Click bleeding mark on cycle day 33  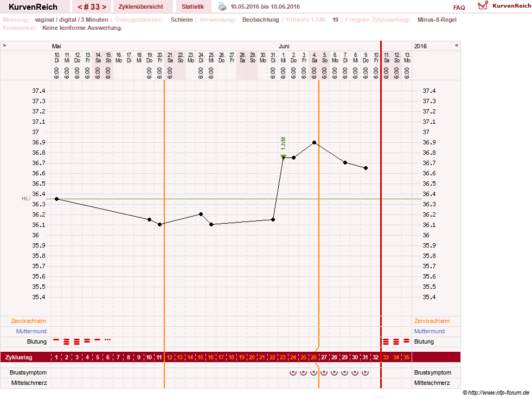(x=386, y=341)
